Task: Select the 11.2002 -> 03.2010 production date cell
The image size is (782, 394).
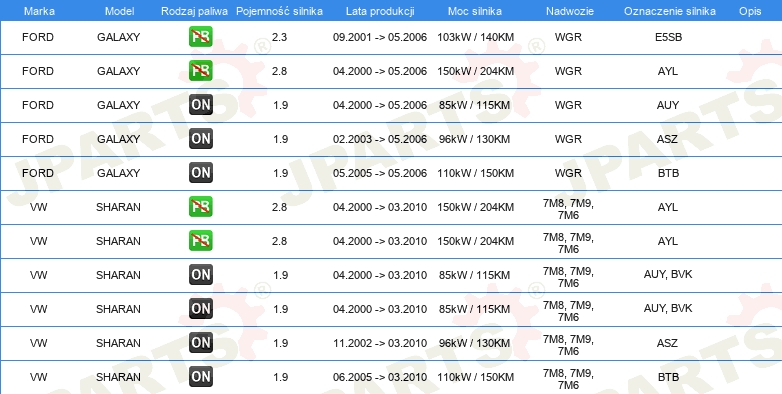Action: pyautogui.click(x=380, y=343)
